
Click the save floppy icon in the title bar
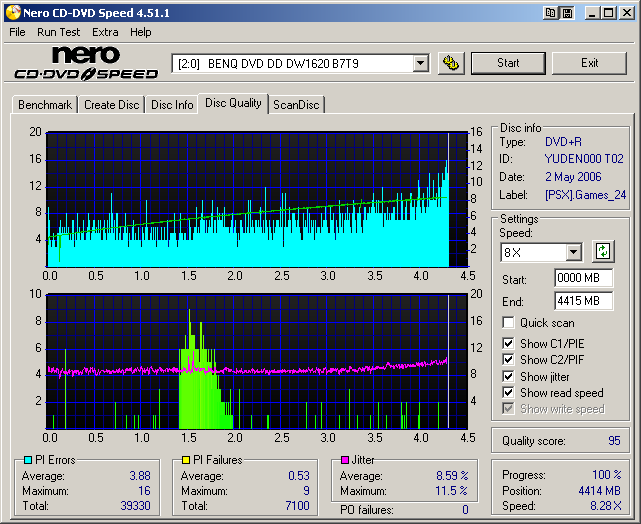567,13
